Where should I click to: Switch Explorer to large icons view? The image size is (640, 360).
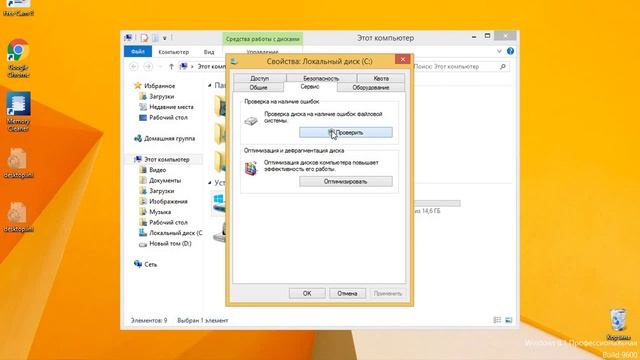click(509, 320)
